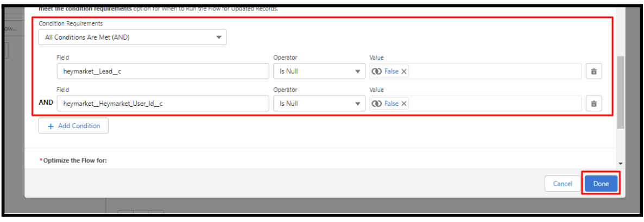Select the False pill in second Value box
644x222 pixels.
point(390,104)
